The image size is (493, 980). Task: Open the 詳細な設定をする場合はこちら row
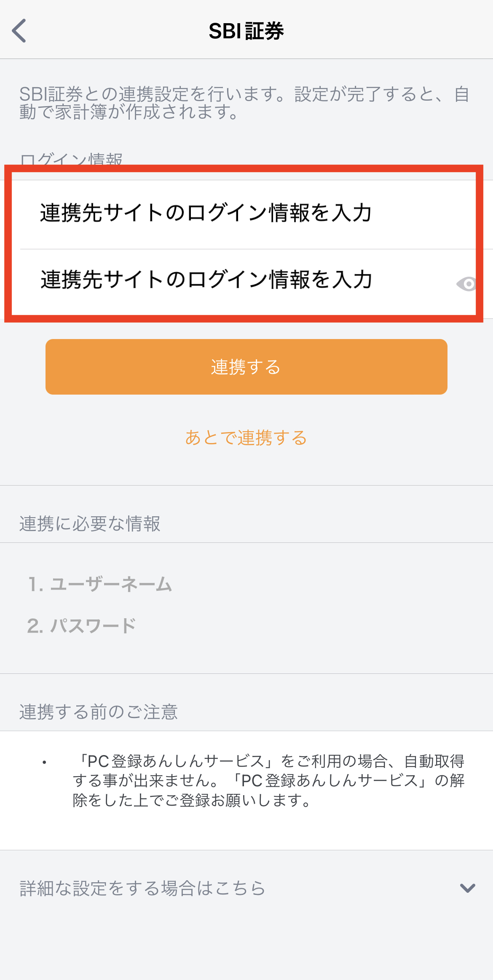pos(246,888)
